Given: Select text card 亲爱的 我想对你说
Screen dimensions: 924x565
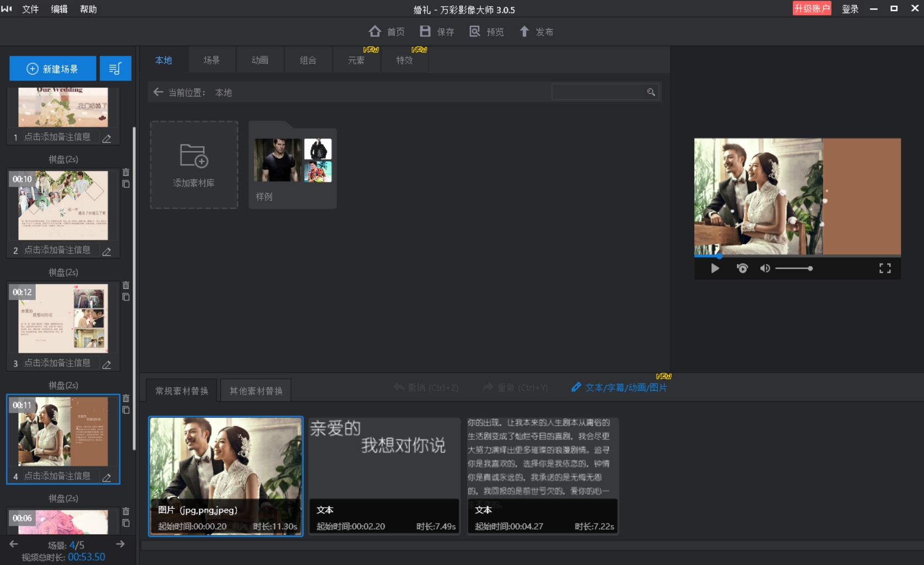Looking at the screenshot, I should [384, 476].
